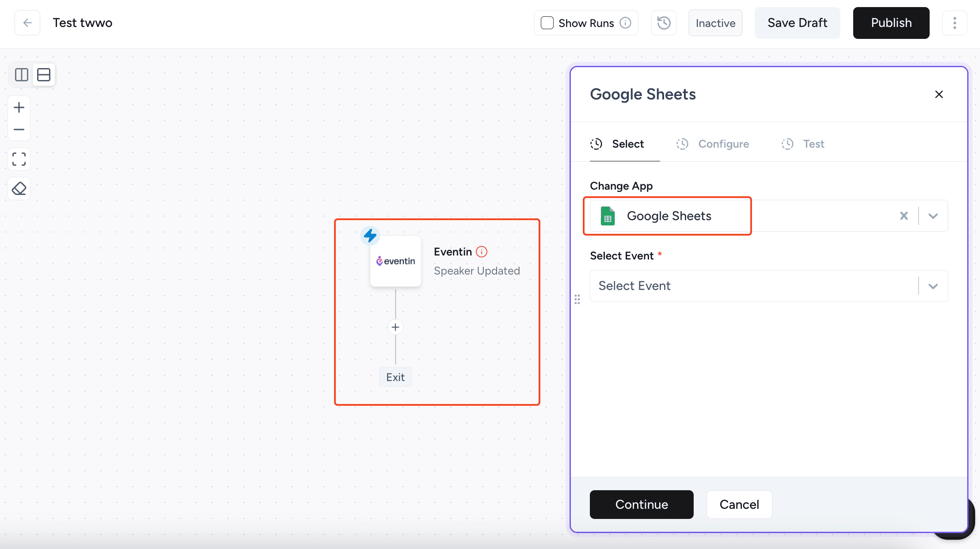Click the eraser clear canvas icon

[19, 189]
